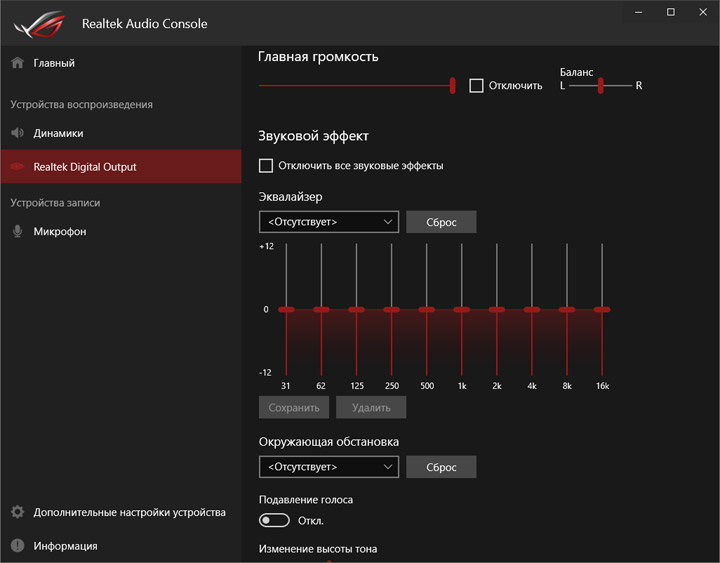Click the Главная громкость heading
Image resolution: width=720 pixels, height=563 pixels.
click(318, 57)
